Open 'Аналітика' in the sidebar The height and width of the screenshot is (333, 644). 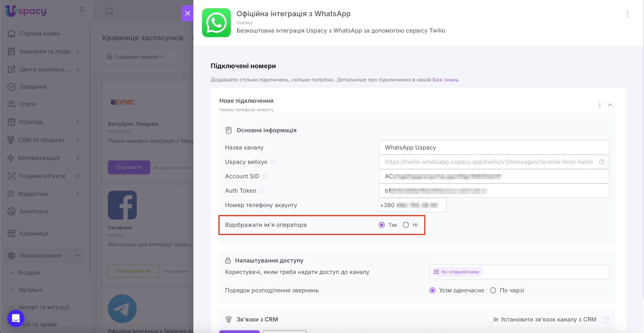tap(33, 211)
